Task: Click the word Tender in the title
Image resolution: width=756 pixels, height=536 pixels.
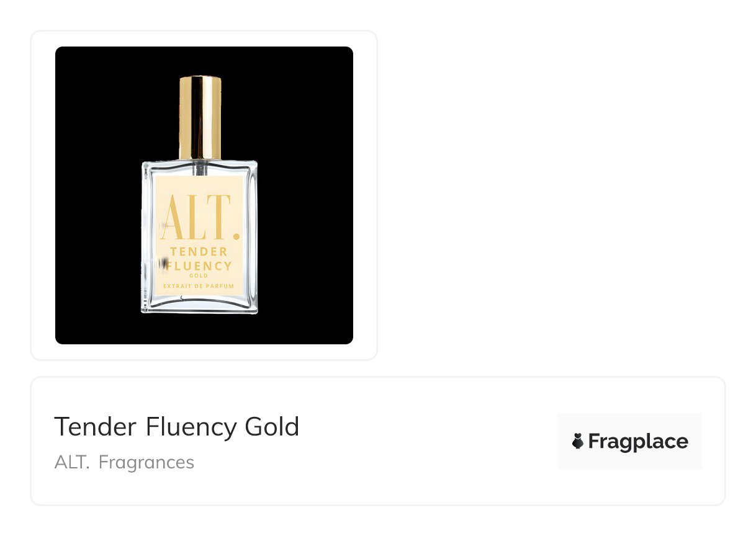Action: click(x=95, y=427)
